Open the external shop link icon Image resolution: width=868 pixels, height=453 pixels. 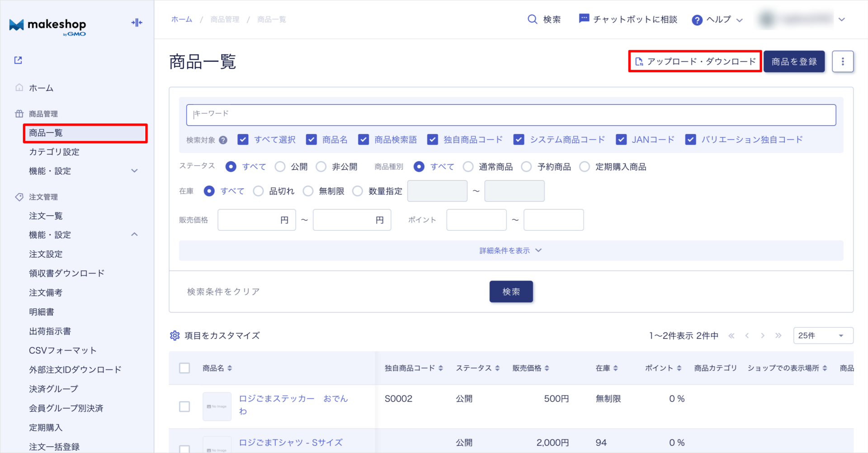18,60
